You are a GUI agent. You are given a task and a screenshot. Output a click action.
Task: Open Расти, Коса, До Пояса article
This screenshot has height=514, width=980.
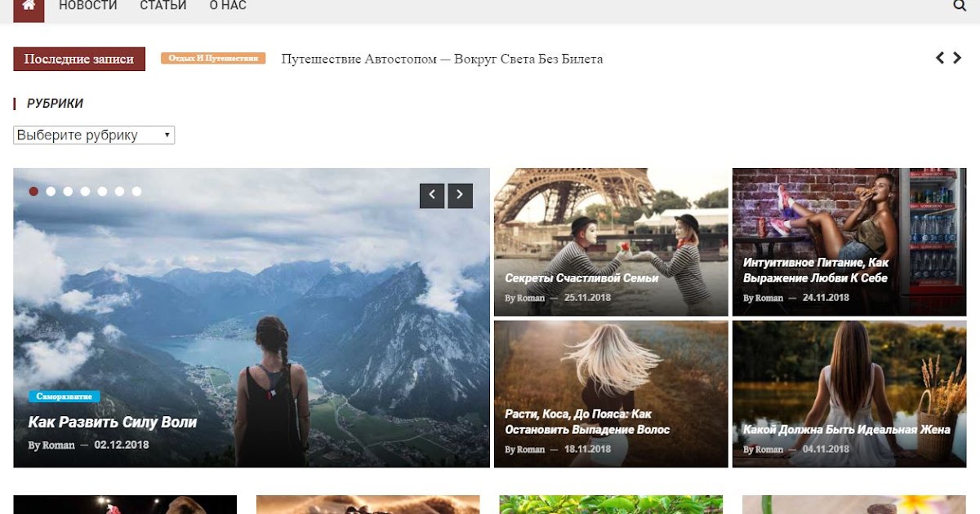click(587, 422)
